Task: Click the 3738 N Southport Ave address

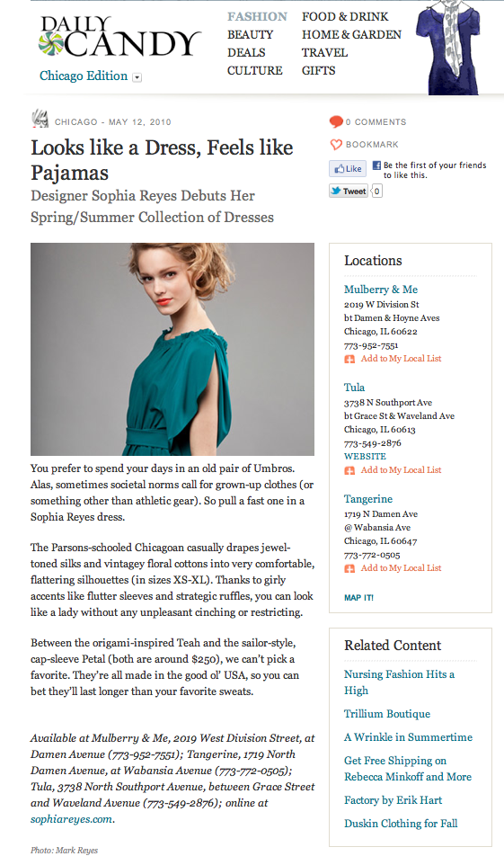Action: [388, 403]
